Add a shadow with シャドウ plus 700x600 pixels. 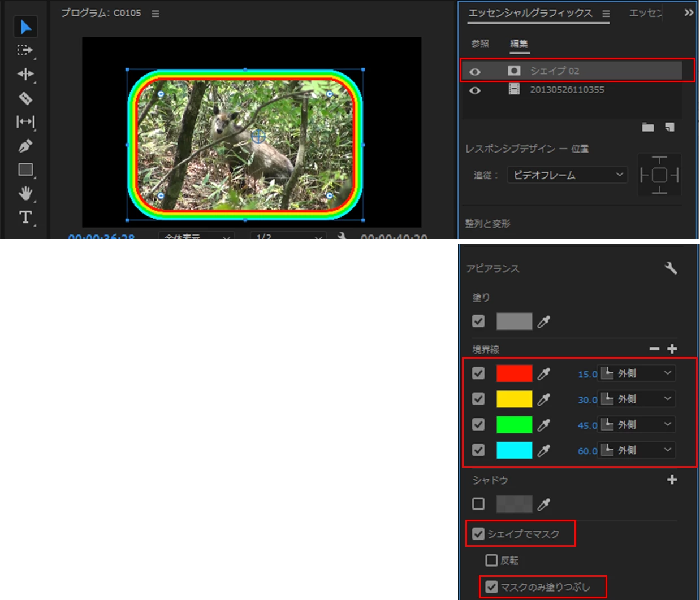click(672, 480)
